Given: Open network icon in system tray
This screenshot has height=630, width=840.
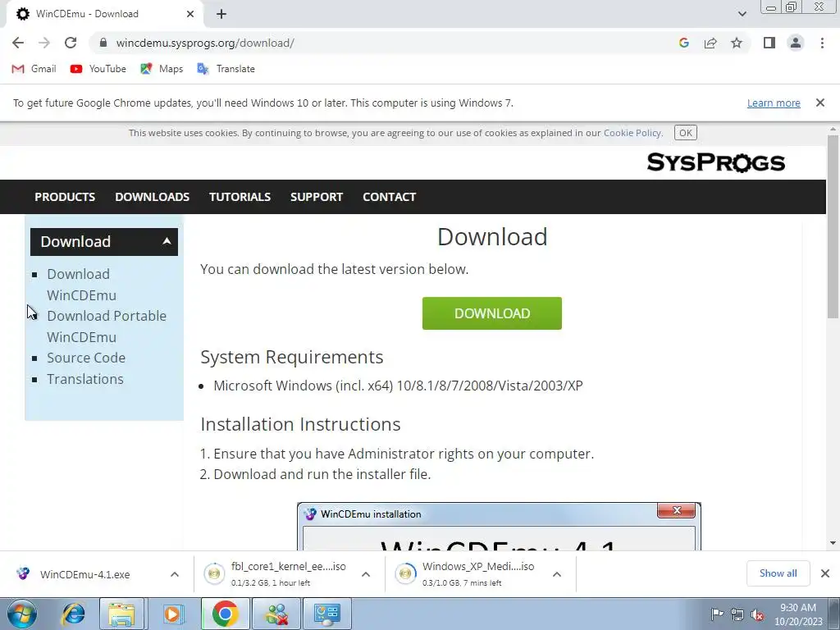Looking at the screenshot, I should (737, 614).
